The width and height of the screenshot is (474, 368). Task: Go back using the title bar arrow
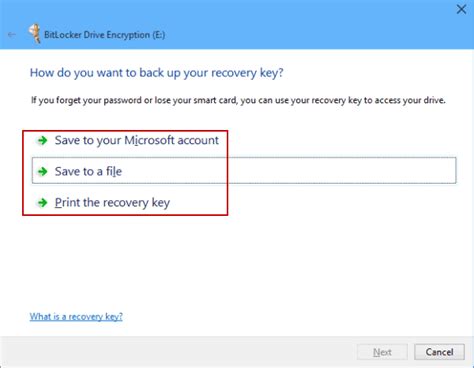[12, 35]
